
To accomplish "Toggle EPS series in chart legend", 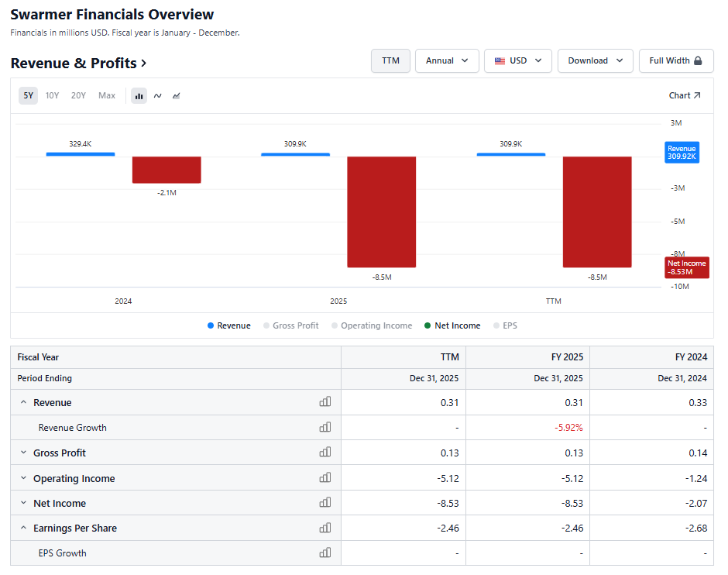I will (505, 325).
